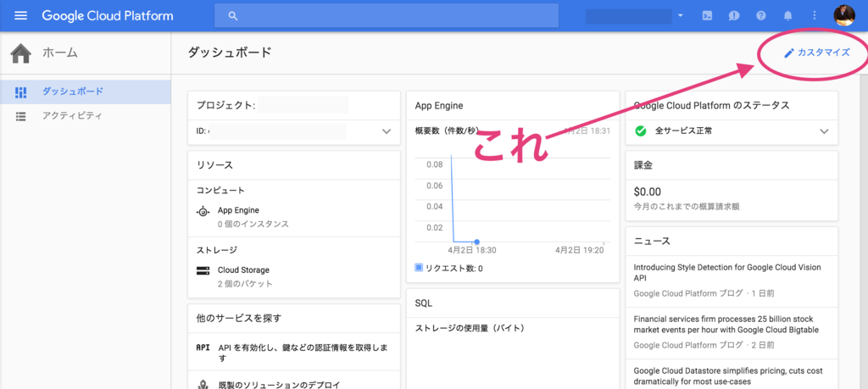868x389 pixels.
Task: Click the 0 個のインスタンス text
Action: pyautogui.click(x=253, y=225)
